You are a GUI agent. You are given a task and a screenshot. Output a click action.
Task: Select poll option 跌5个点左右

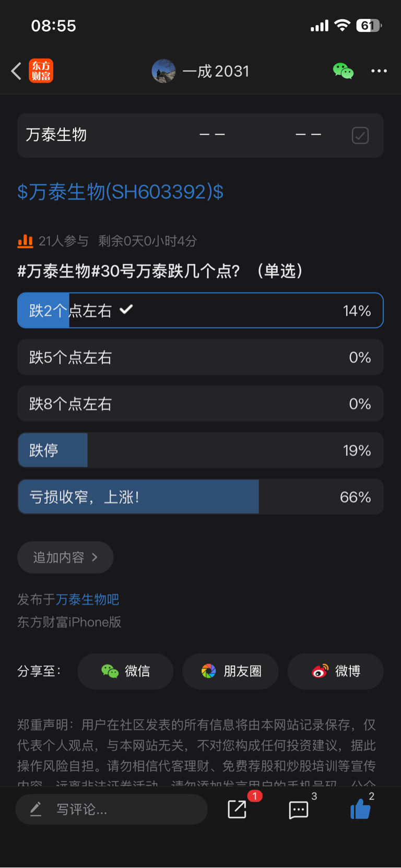pyautogui.click(x=200, y=358)
